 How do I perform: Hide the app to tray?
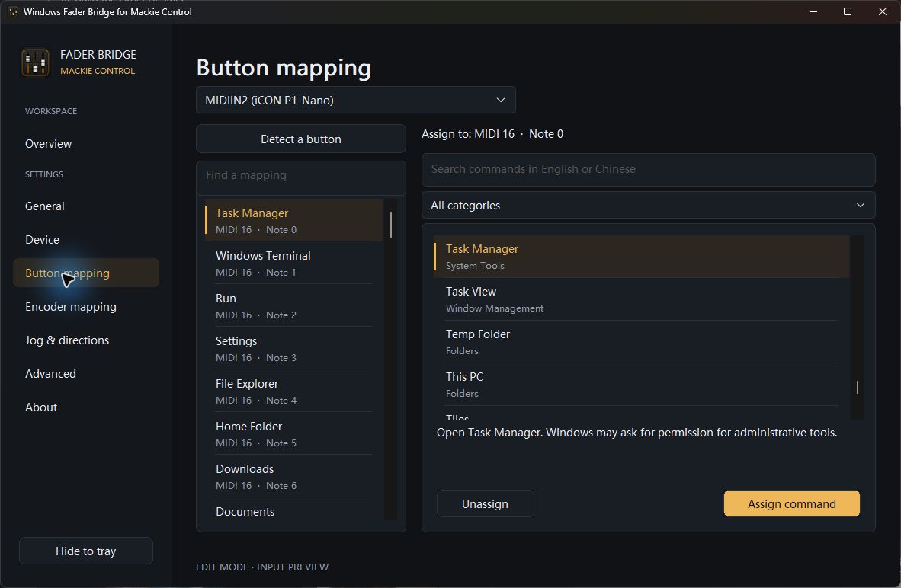pos(85,551)
